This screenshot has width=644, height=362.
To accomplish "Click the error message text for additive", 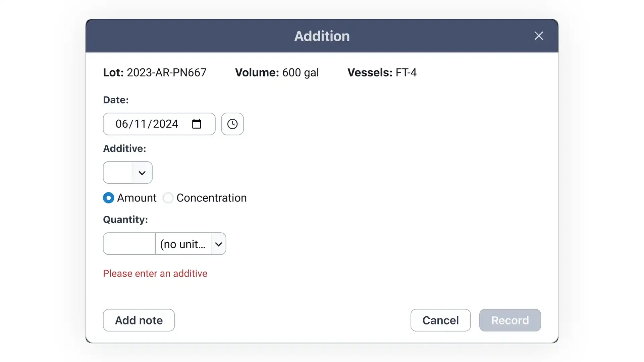I will [x=155, y=273].
